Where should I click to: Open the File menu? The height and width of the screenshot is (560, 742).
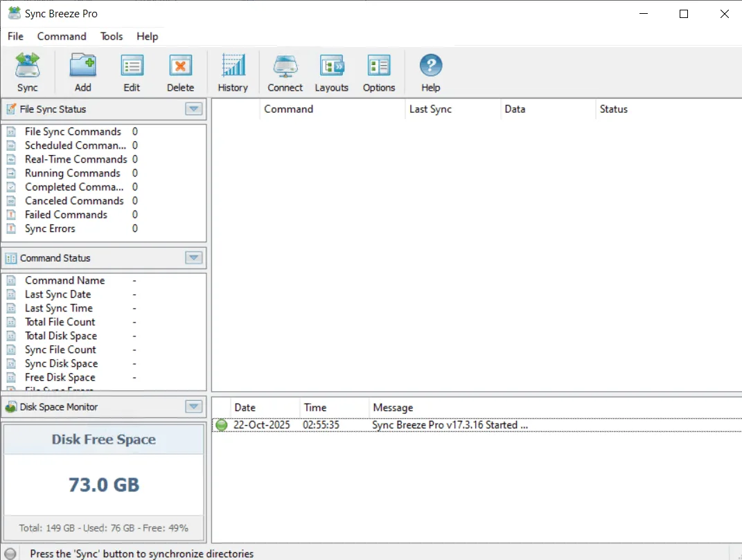tap(16, 37)
